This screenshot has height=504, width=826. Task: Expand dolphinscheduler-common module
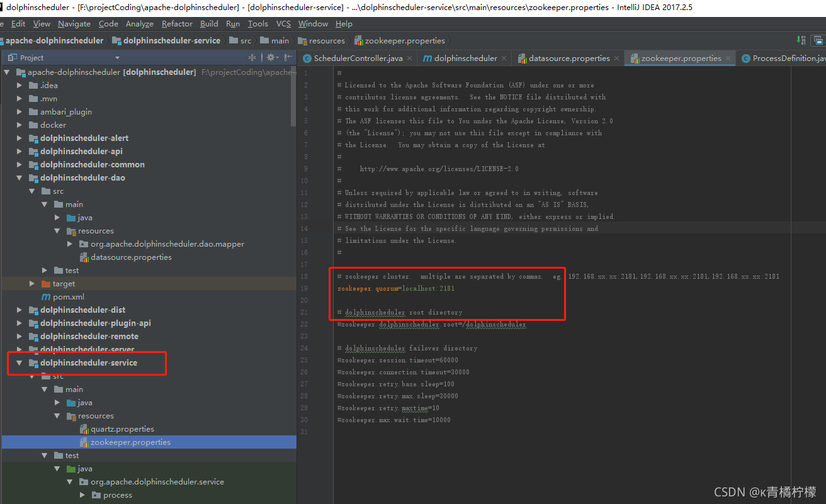[20, 164]
